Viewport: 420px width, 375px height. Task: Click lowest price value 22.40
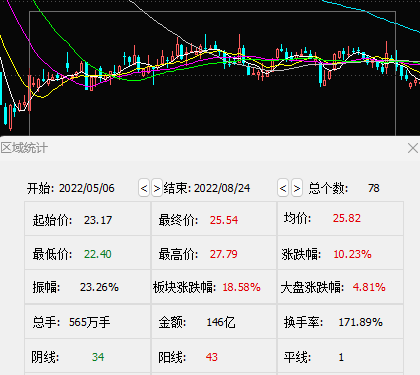coord(98,254)
